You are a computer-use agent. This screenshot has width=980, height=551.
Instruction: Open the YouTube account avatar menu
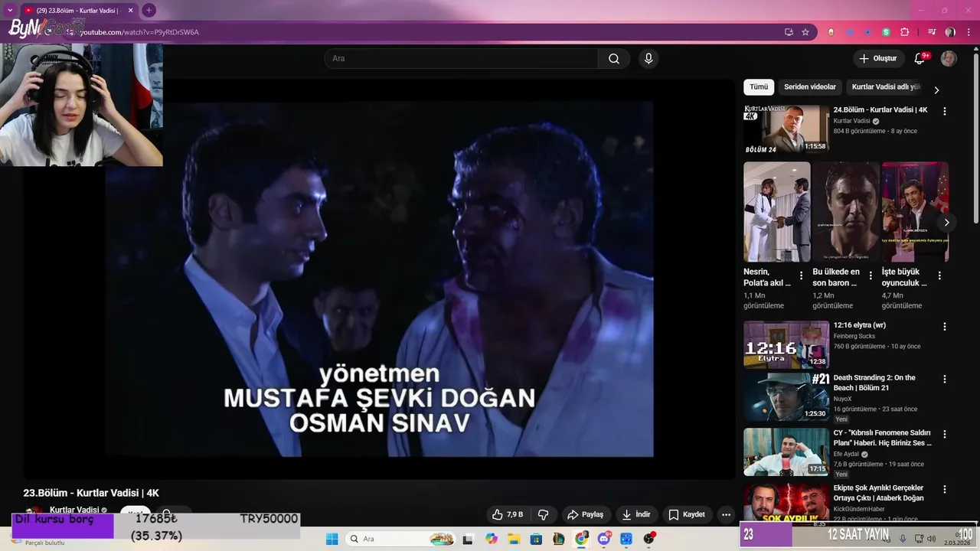point(949,59)
